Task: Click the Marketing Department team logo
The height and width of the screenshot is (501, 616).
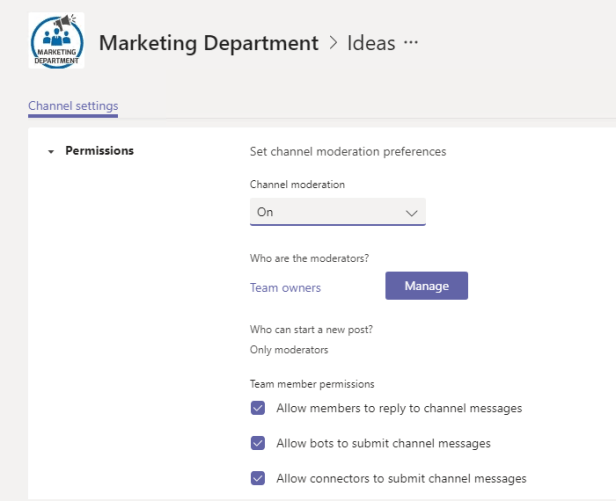Action: point(56,40)
